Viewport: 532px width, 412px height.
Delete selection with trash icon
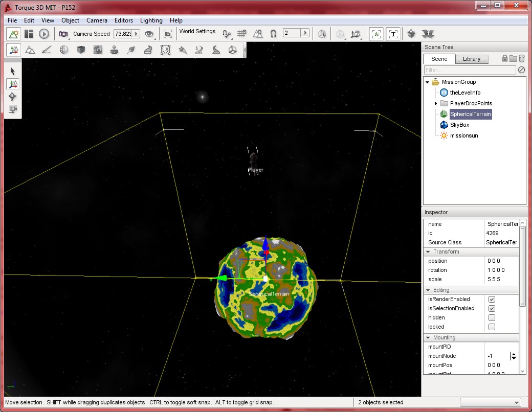[x=522, y=59]
